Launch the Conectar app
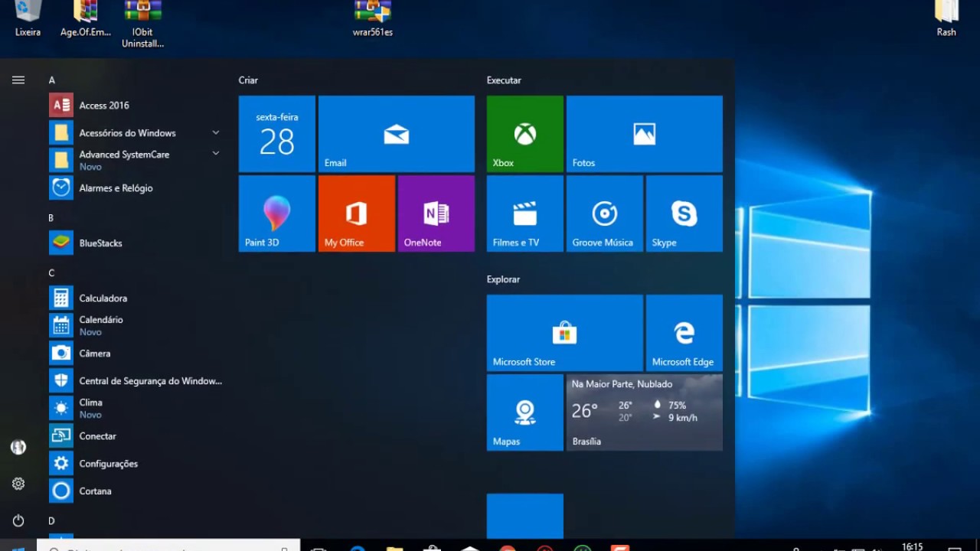The width and height of the screenshot is (980, 551). (135, 436)
